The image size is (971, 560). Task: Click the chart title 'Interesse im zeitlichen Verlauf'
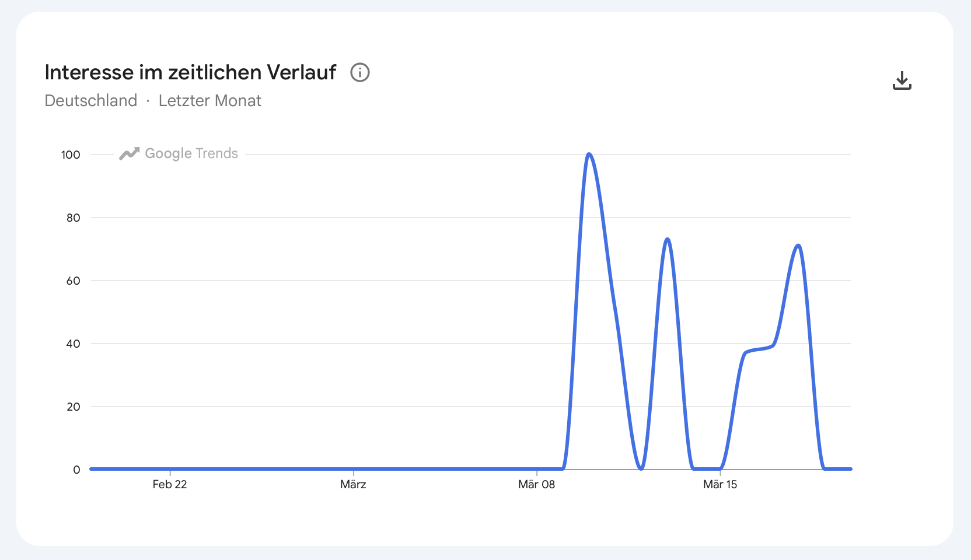click(190, 72)
